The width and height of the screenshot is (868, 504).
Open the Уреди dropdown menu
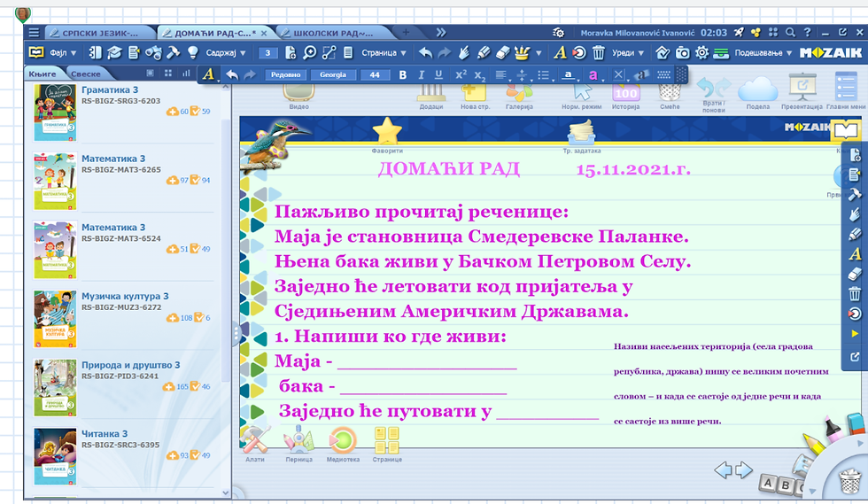[628, 52]
